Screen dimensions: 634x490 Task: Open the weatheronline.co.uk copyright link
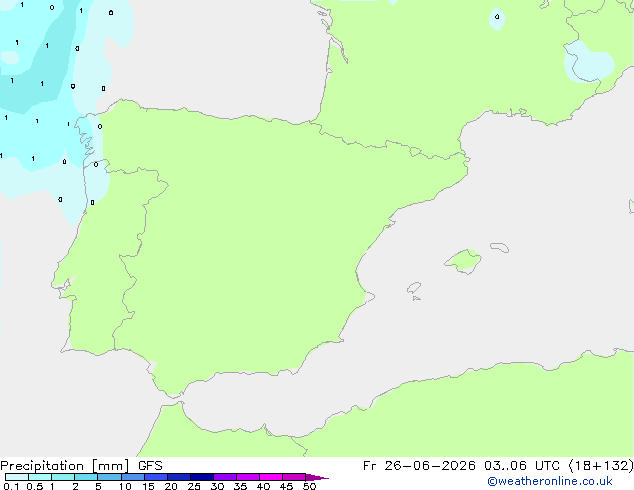(550, 481)
